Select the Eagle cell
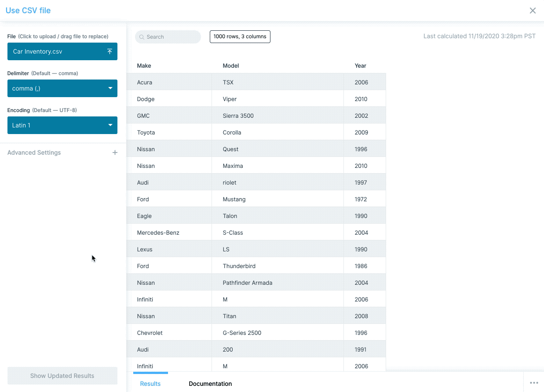This screenshot has width=544, height=392. tap(169, 216)
